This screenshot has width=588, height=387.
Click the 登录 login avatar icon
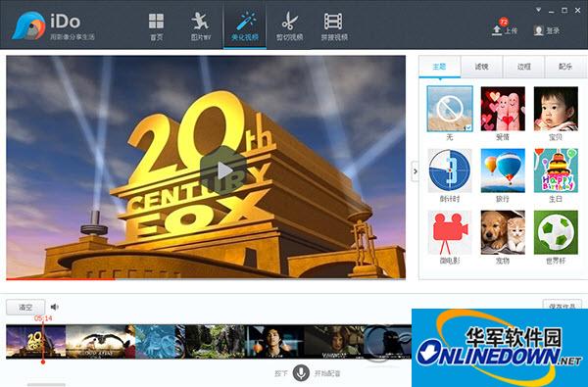(x=538, y=30)
